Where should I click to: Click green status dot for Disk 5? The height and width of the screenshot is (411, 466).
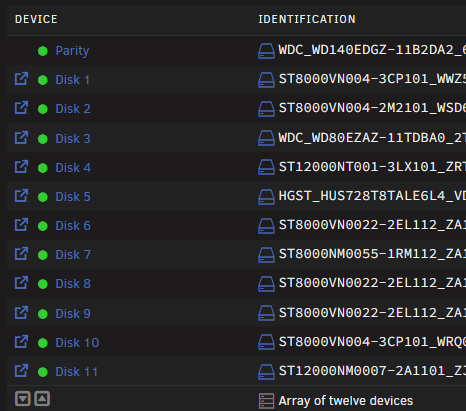click(43, 197)
